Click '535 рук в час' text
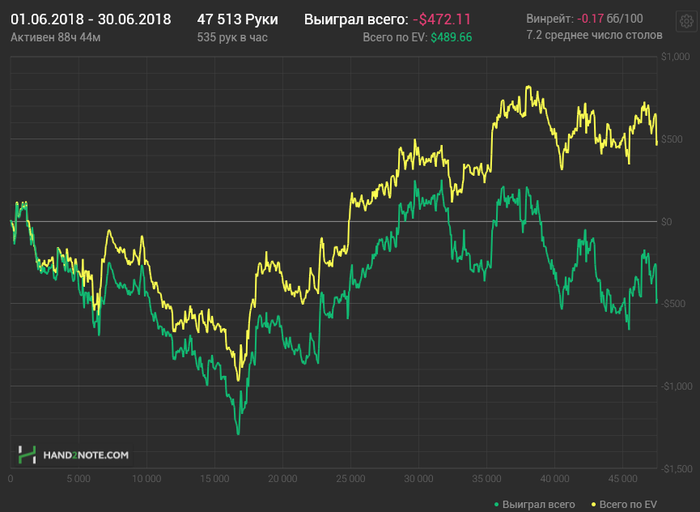700x512 pixels. pos(232,37)
